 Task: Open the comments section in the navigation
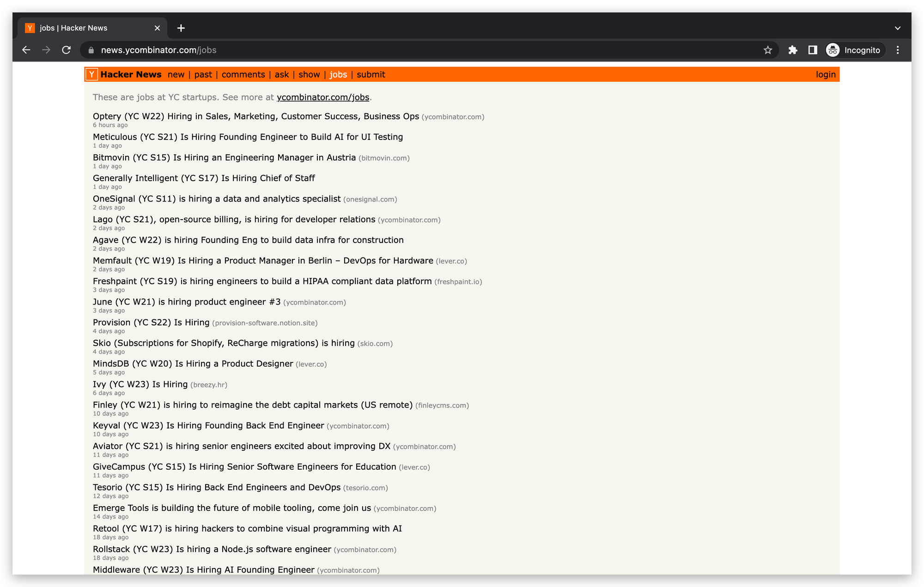click(243, 74)
